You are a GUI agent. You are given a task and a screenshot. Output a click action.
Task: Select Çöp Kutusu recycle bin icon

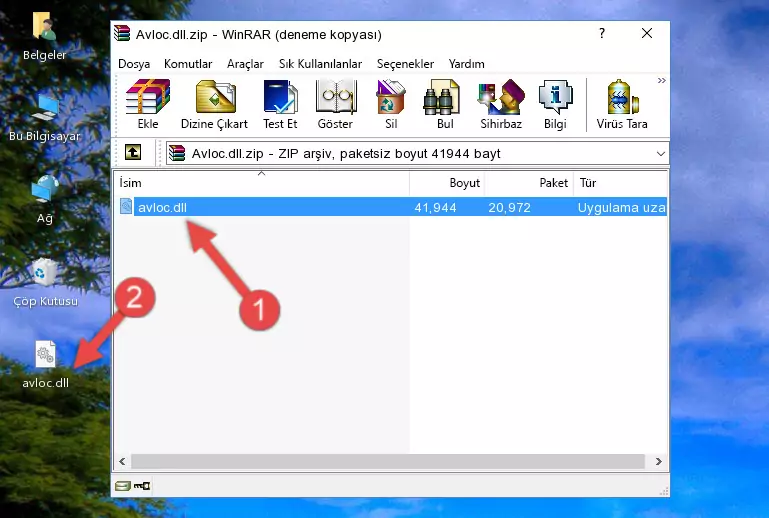coord(45,283)
